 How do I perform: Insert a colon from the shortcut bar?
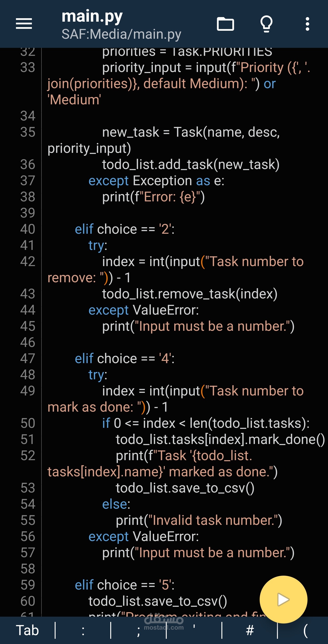83,631
